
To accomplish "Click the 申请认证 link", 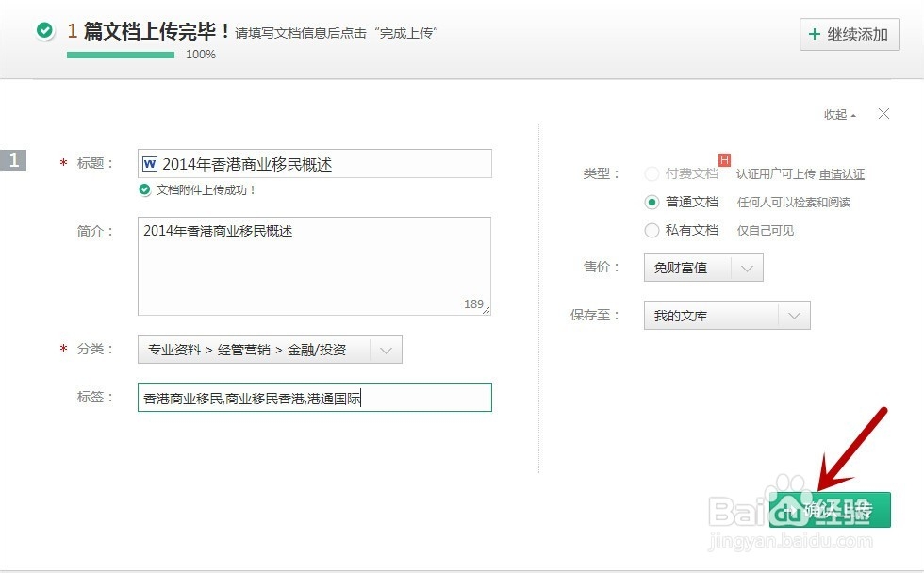I will tap(842, 174).
